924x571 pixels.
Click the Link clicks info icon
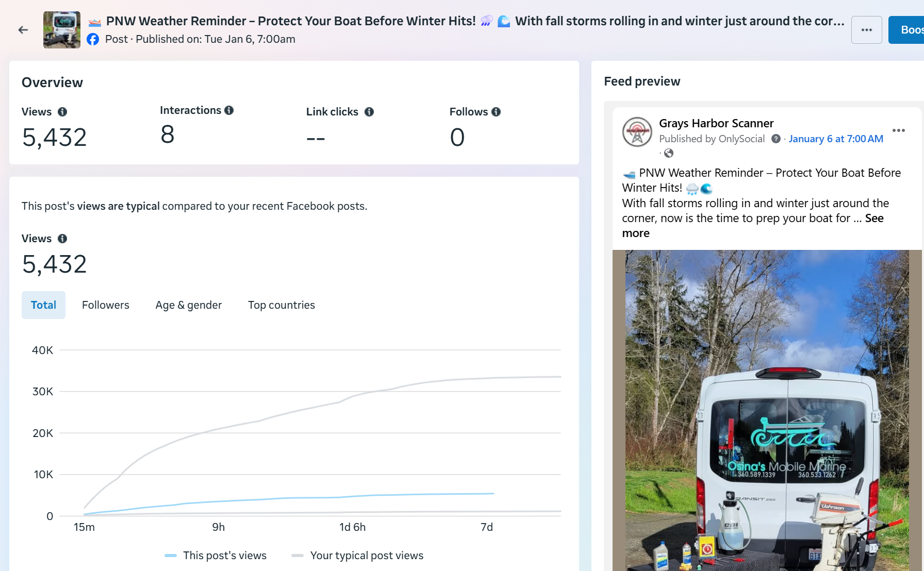tap(369, 112)
